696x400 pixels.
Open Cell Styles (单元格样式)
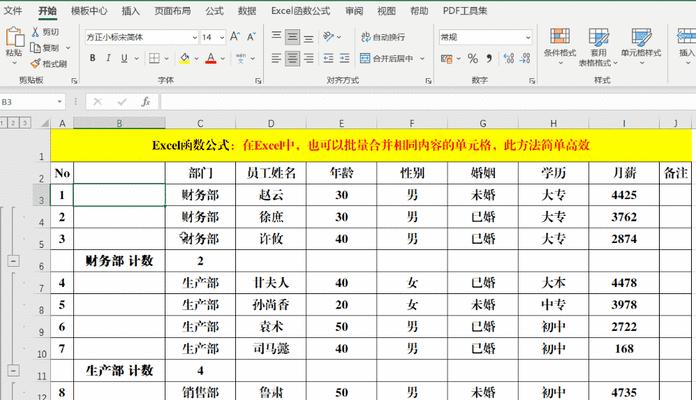point(641,45)
